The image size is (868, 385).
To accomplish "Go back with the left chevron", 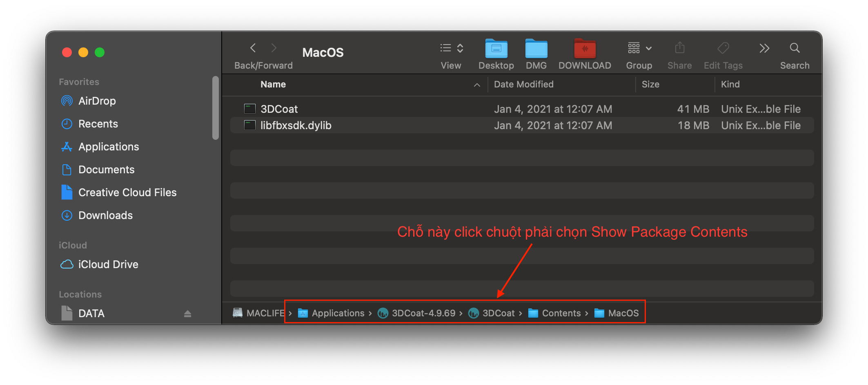I will pyautogui.click(x=253, y=48).
